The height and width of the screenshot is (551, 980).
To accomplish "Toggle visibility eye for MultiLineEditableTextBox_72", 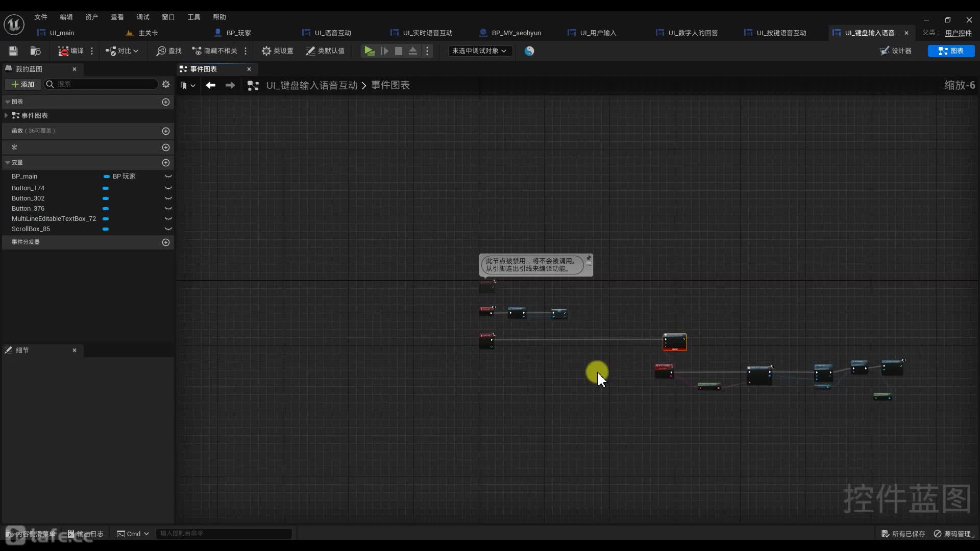I will click(168, 219).
